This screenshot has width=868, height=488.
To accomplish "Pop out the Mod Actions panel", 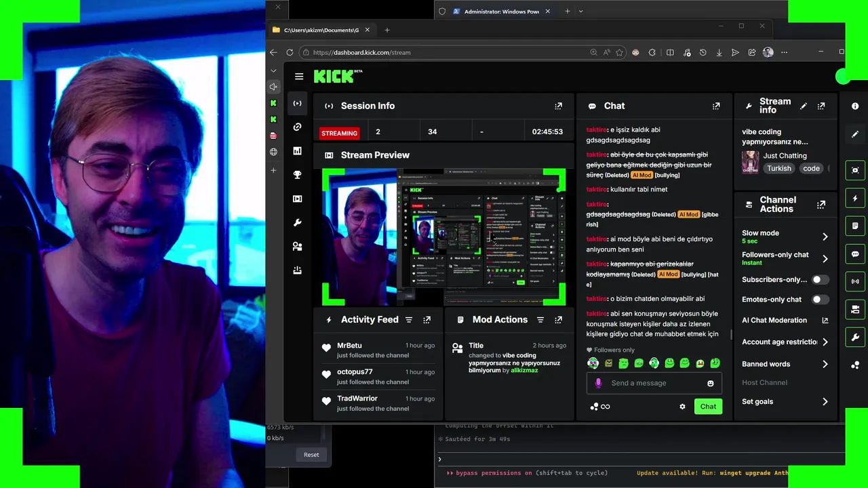I will pyautogui.click(x=558, y=320).
